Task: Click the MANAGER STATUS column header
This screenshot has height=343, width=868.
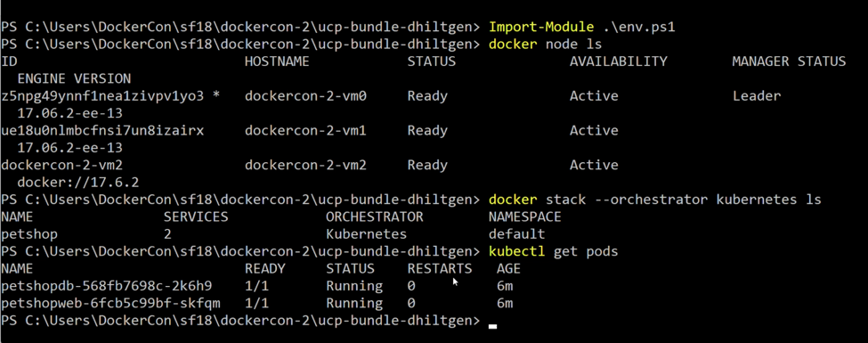Action: pos(789,61)
